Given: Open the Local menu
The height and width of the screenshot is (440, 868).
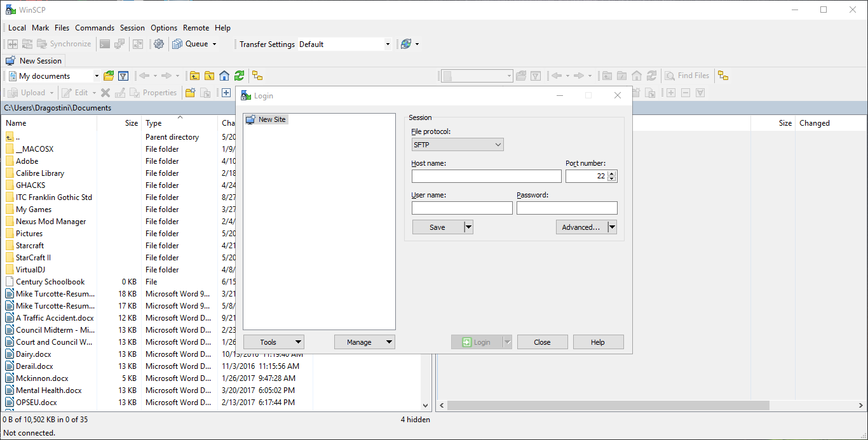Looking at the screenshot, I should [17, 28].
